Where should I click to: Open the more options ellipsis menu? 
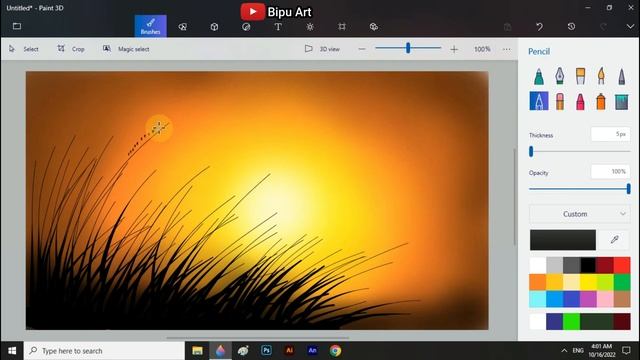pos(507,49)
